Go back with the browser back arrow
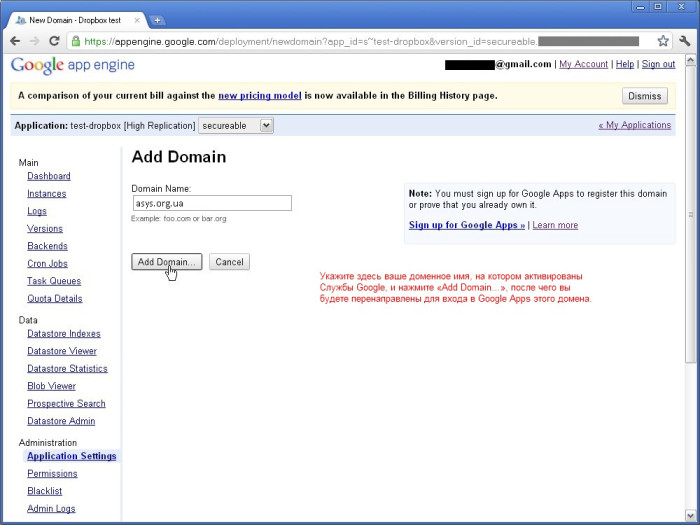This screenshot has width=700, height=525. pyautogui.click(x=15, y=41)
